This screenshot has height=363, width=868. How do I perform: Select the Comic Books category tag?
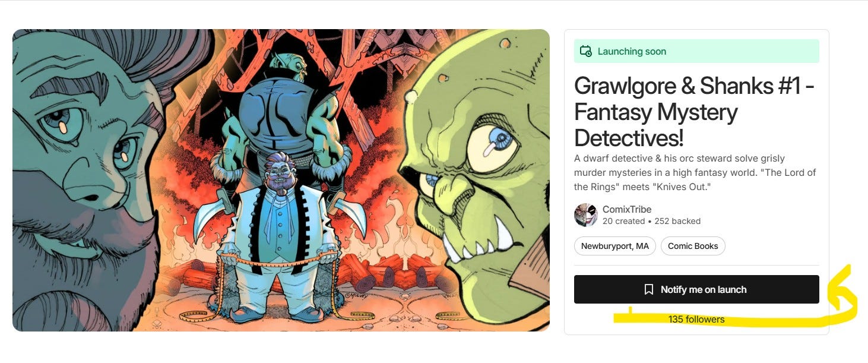[693, 246]
